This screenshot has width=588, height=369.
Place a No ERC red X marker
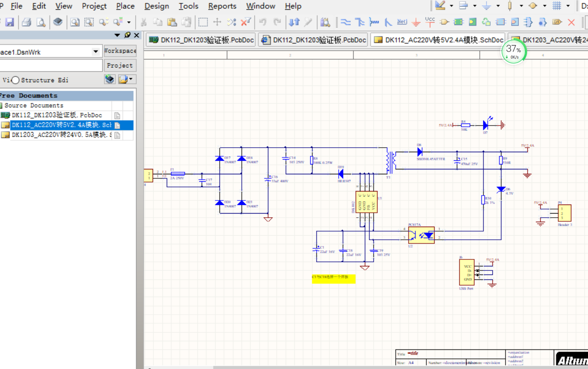coord(571,22)
